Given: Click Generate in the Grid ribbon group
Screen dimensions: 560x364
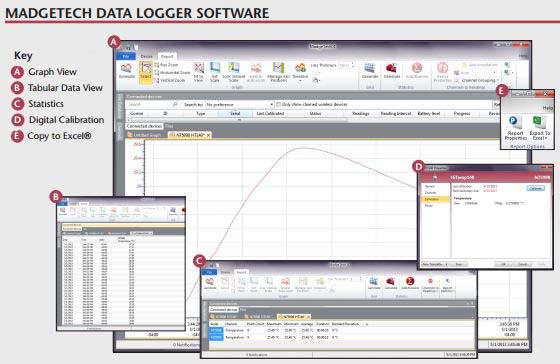Looking at the screenshot, I should [370, 71].
